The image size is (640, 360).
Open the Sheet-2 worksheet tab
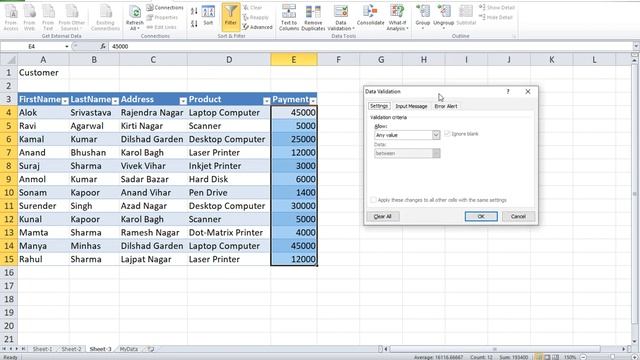[71, 349]
